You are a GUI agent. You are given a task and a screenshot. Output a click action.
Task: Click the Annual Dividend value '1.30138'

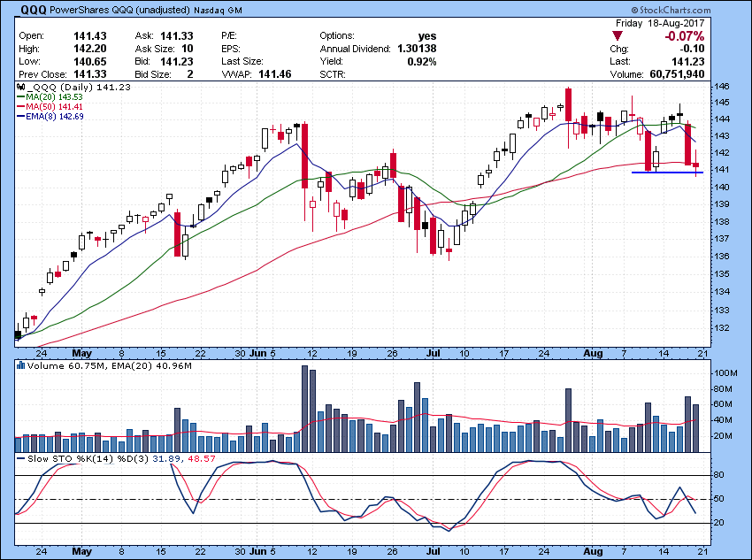pyautogui.click(x=417, y=49)
